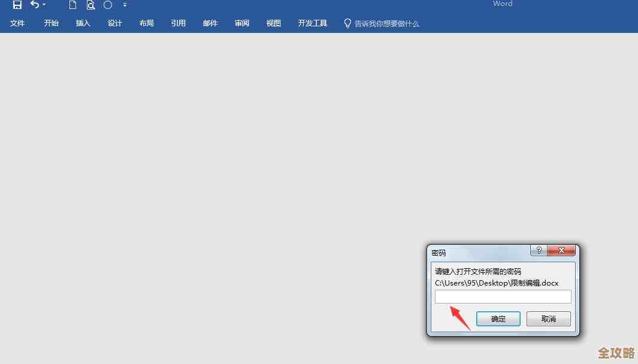Image resolution: width=638 pixels, height=364 pixels.
Task: Open the Customize Quick Access Toolbar menu
Action: click(125, 5)
